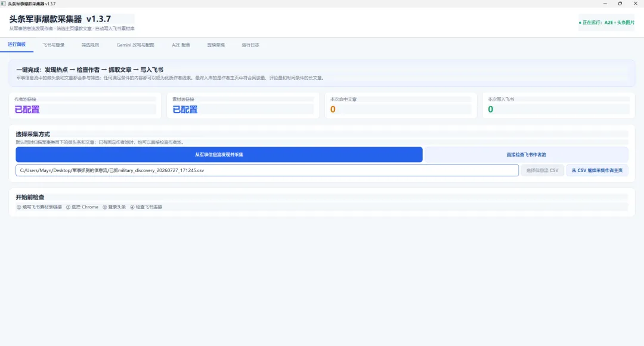Click the 作者池链接 已配置 status card
Viewport: 644px width, 346px height.
85,105
